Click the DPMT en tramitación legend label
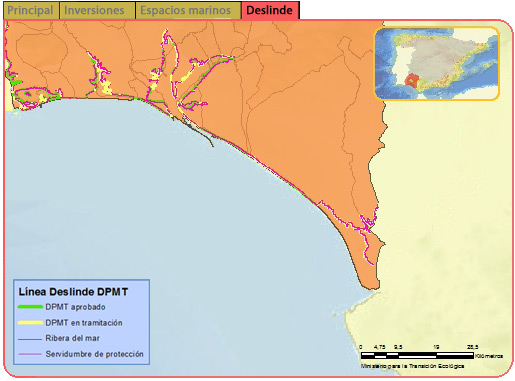Image resolution: width=515 pixels, height=381 pixels. (x=84, y=323)
